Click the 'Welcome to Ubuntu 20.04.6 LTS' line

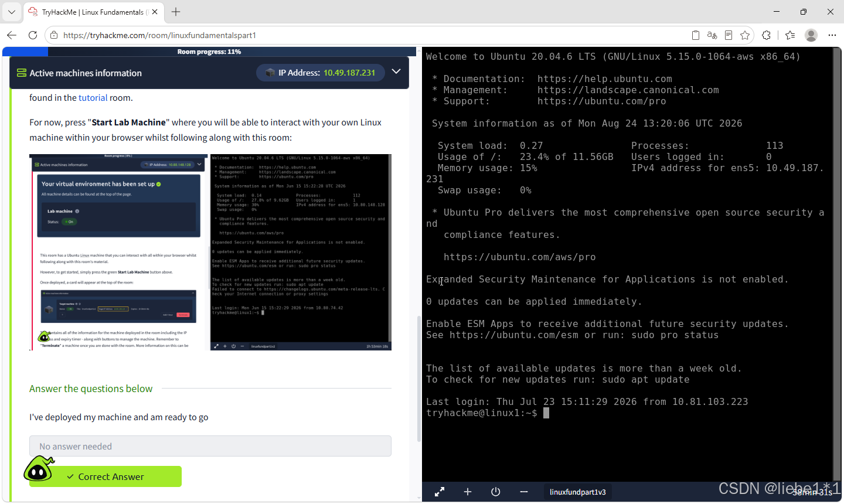pyautogui.click(x=613, y=57)
